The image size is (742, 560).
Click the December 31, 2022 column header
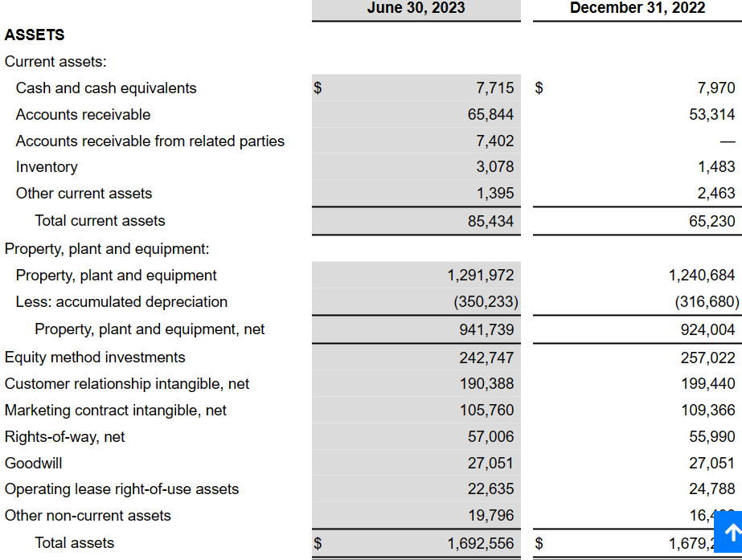pos(637,8)
